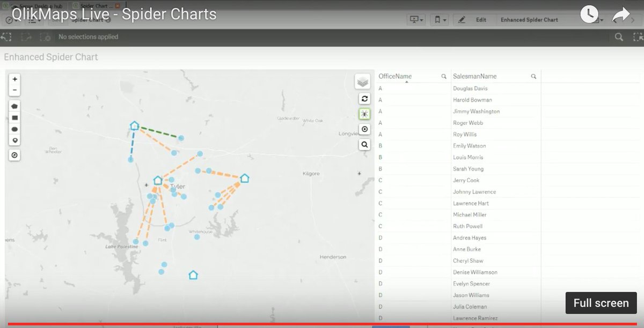This screenshot has height=328, width=644.
Task: Open smart search at the top right
Action: (x=618, y=37)
